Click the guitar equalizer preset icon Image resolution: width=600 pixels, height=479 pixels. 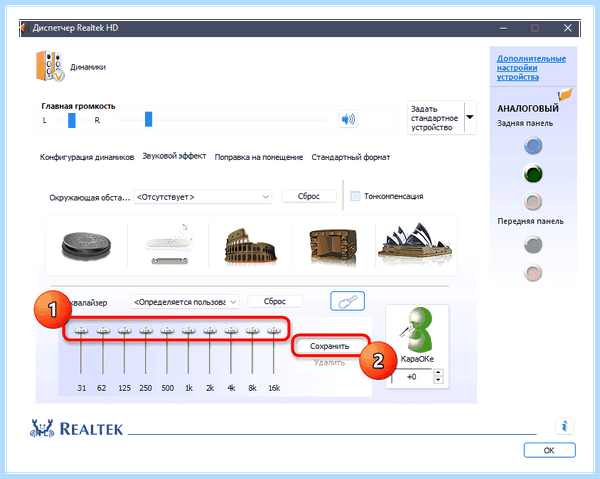tap(347, 301)
